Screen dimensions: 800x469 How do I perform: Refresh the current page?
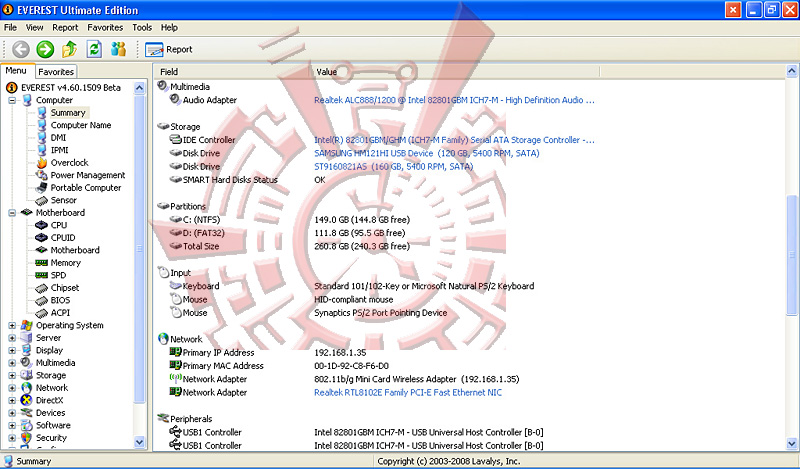click(94, 50)
